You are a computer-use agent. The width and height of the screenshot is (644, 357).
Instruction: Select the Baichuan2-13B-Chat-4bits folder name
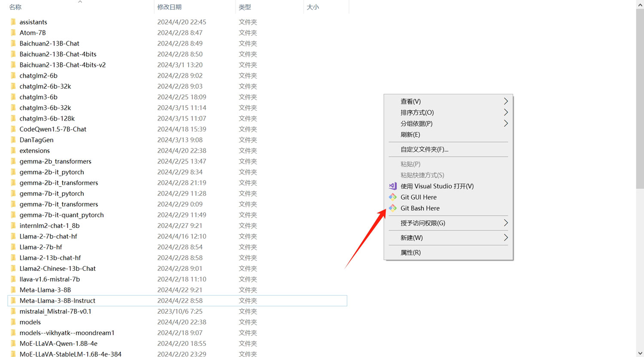coord(58,54)
